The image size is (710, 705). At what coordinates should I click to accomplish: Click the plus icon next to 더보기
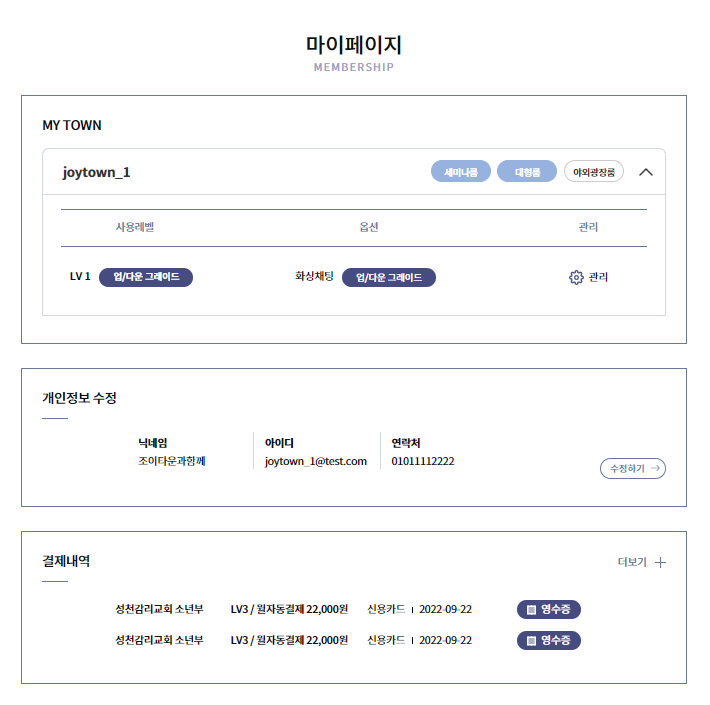point(660,562)
